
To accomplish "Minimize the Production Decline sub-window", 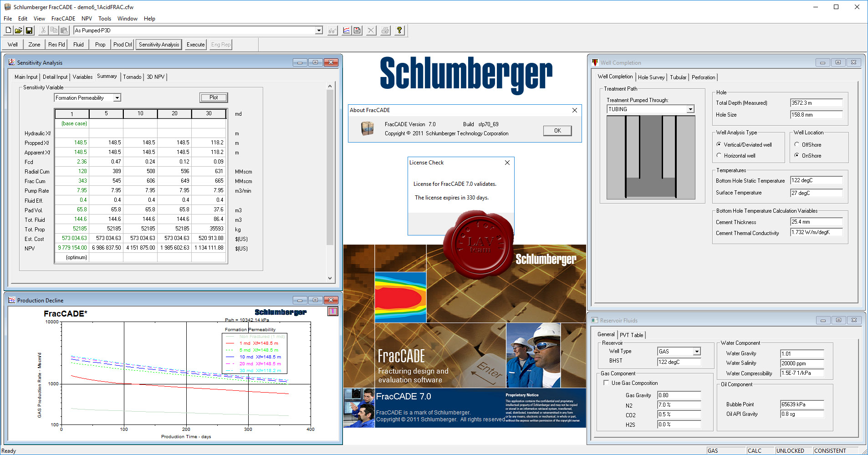I will coord(300,300).
